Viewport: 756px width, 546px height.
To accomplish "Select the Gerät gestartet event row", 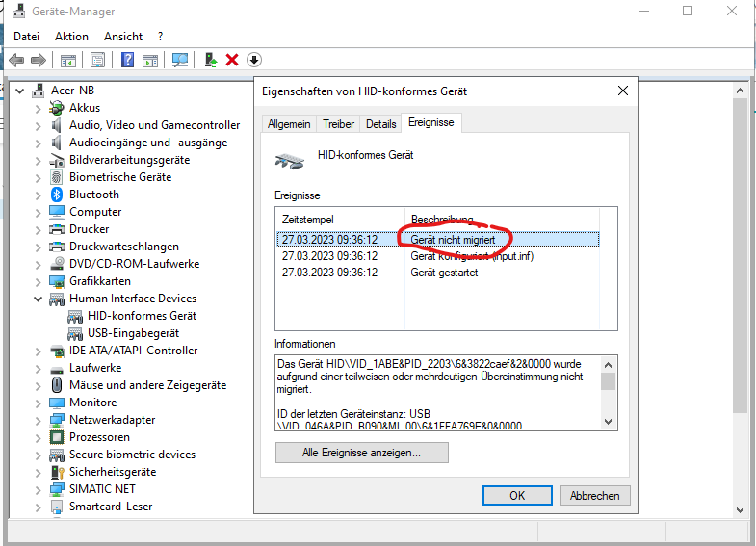I will [445, 273].
